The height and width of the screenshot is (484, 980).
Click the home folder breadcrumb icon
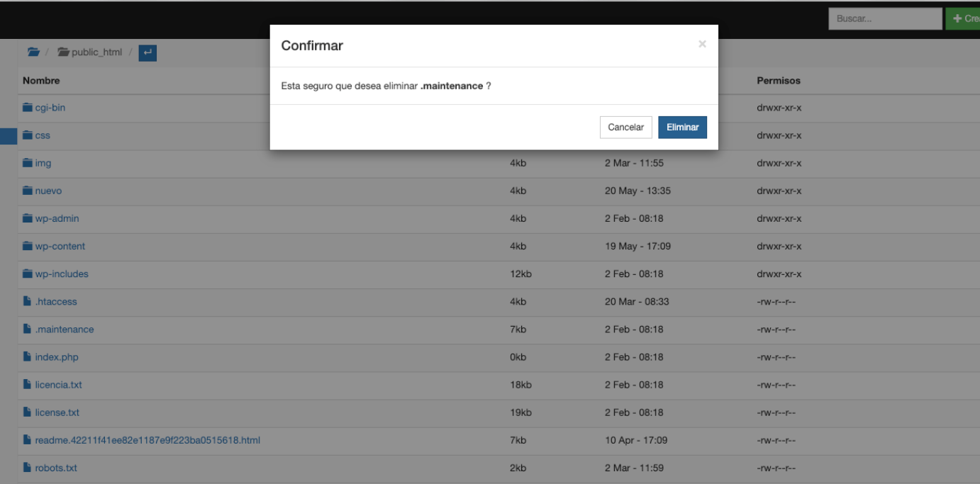pos(33,52)
